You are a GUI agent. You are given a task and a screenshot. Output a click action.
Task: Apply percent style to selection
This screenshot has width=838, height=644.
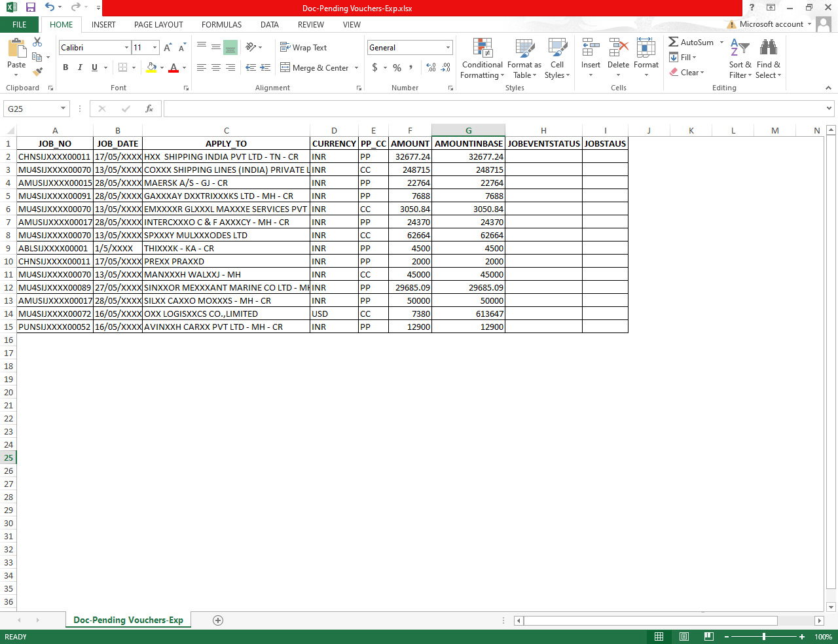tap(397, 67)
